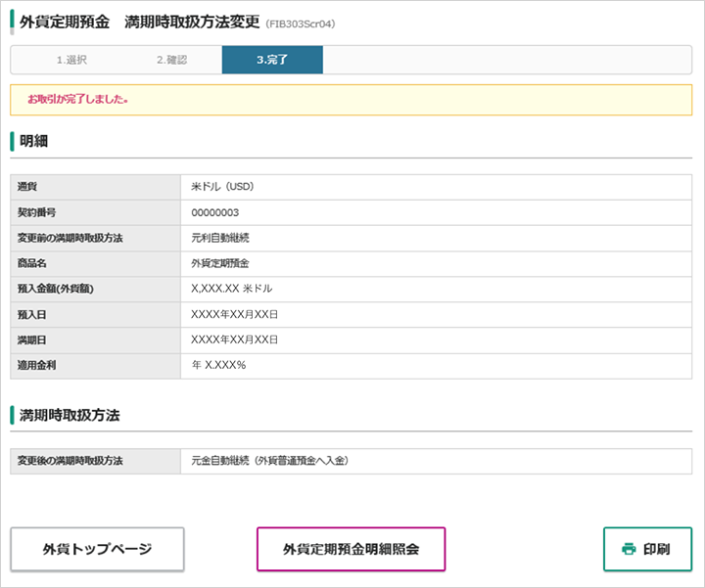705x588 pixels.
Task: Click the 米ドル (USD) currency value
Action: pyautogui.click(x=222, y=187)
